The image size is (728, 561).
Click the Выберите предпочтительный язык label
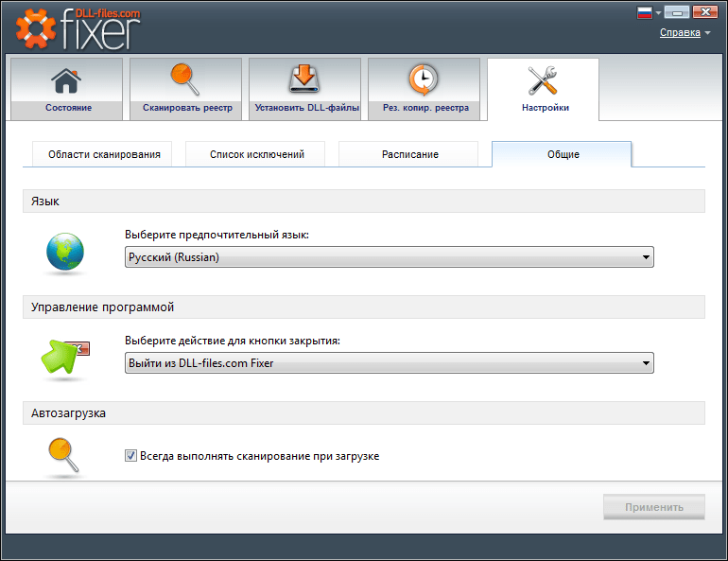point(217,235)
